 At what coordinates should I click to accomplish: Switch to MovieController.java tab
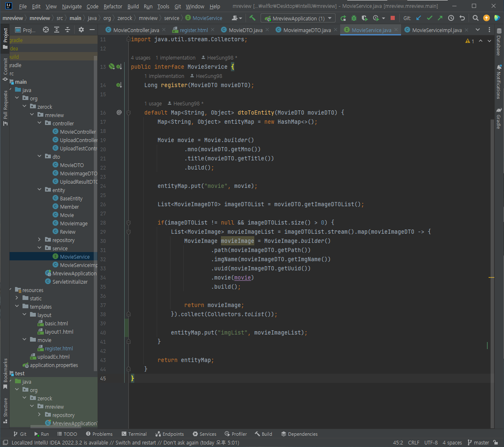pyautogui.click(x=136, y=30)
